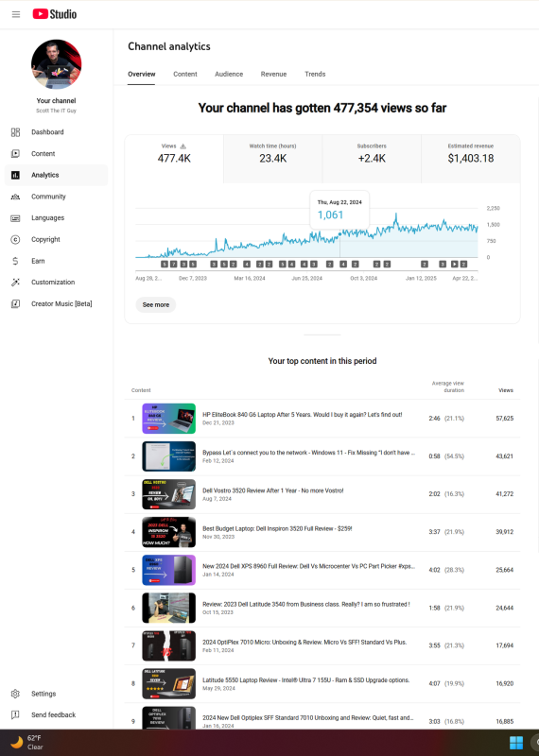
Task: Click the play-icon video marker on chart timeline
Action: [x=454, y=265]
